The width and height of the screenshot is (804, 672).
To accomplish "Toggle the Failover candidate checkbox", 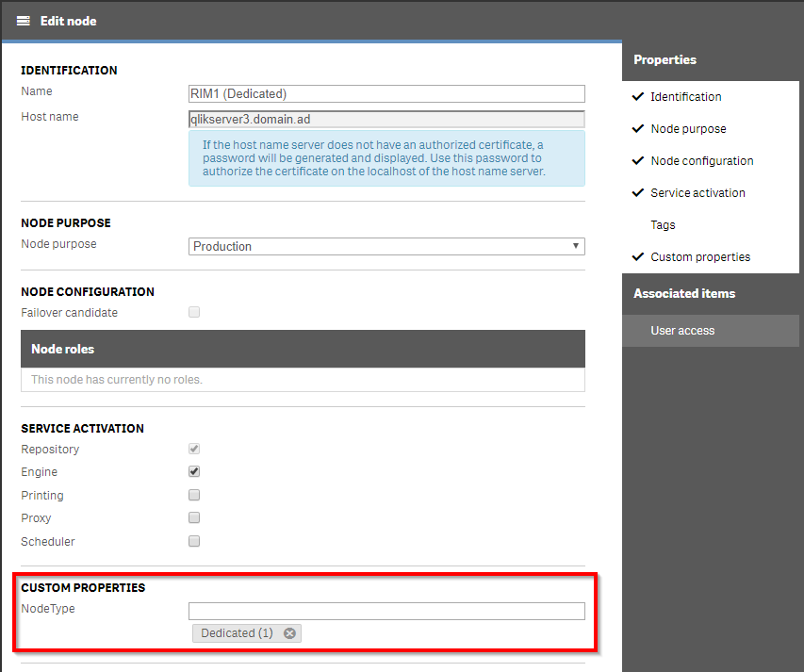I will click(x=194, y=312).
